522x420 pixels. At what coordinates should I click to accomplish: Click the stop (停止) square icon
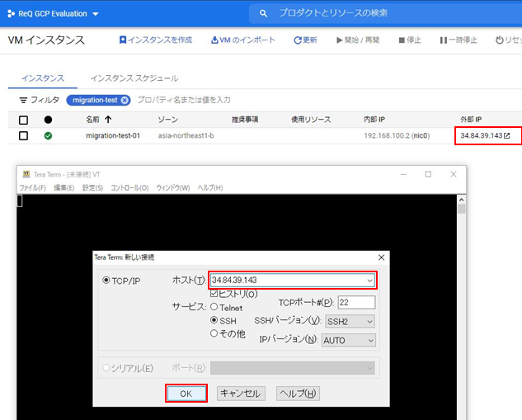point(402,40)
